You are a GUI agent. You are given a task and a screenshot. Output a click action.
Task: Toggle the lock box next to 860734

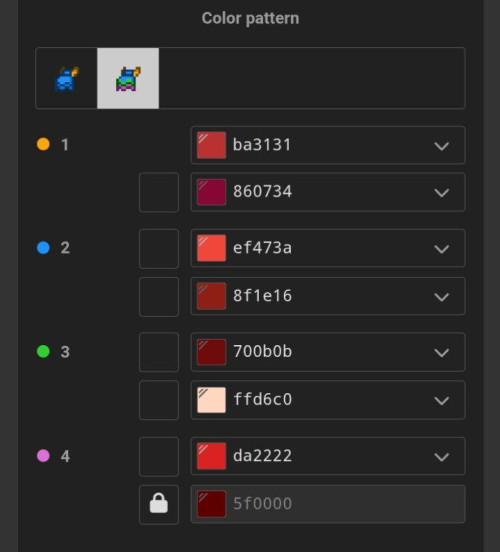point(159,192)
